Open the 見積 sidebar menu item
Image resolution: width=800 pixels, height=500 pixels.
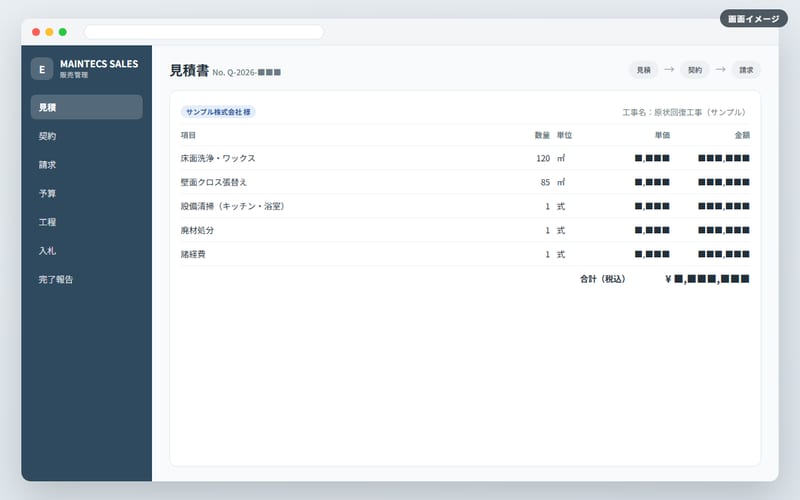tap(87, 107)
